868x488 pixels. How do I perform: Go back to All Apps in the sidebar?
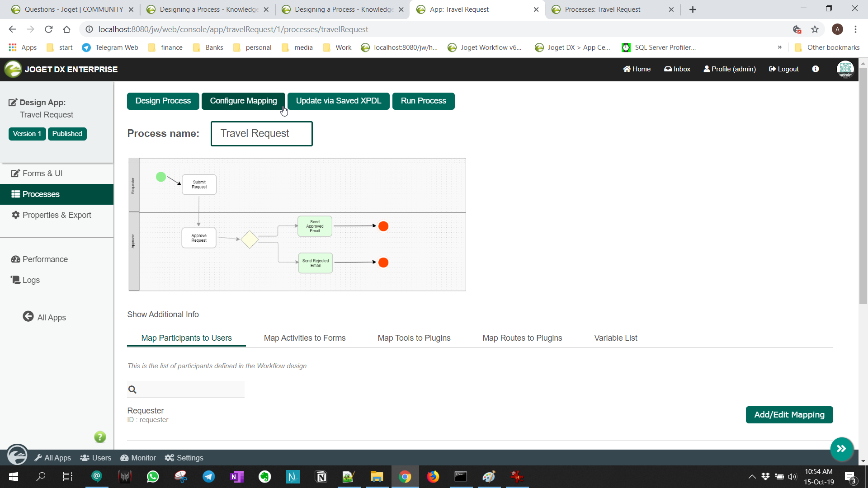pos(45,317)
